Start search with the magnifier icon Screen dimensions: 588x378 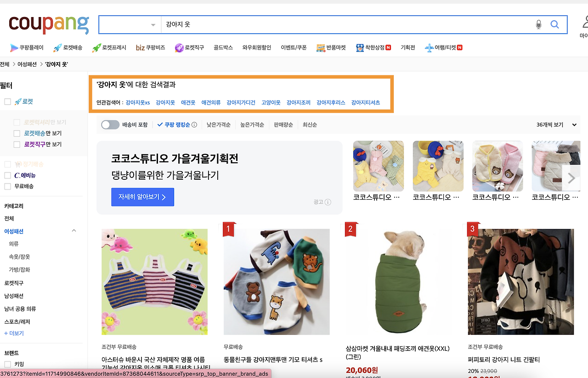click(554, 25)
